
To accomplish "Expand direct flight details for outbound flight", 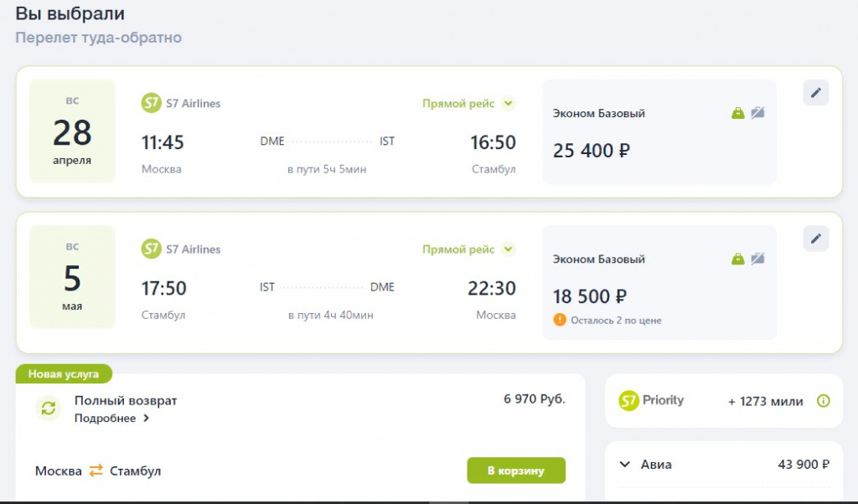I will point(508,104).
